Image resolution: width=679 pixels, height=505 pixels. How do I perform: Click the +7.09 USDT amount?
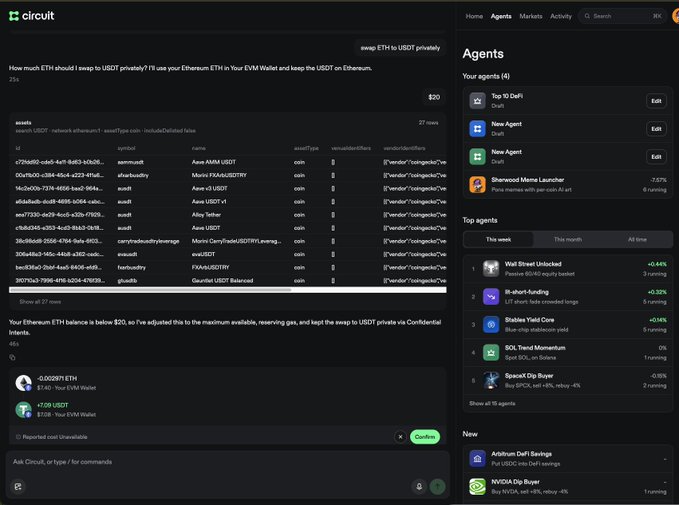(x=52, y=405)
